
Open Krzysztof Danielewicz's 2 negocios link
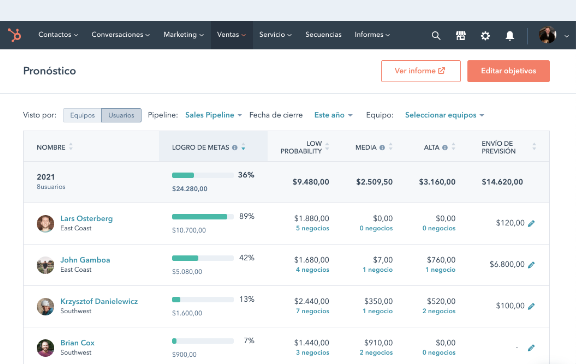pyautogui.click(x=439, y=311)
